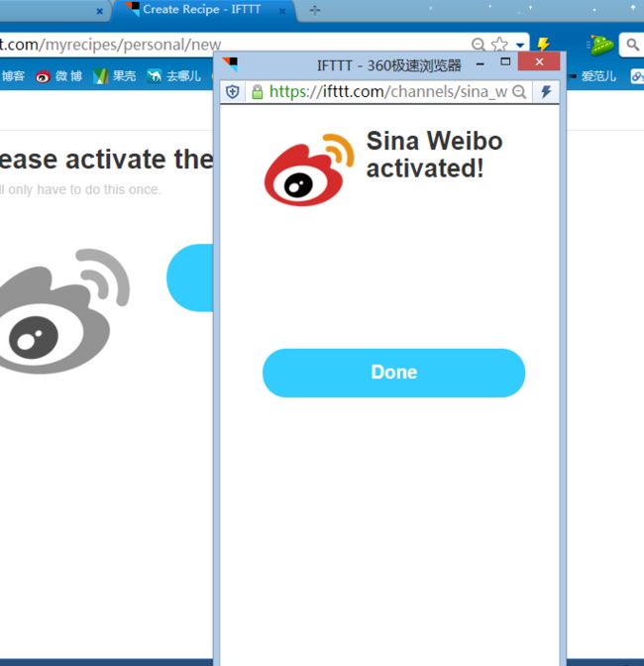Click the magnifier zoom icon in the popup
Screen dimensions: 644x666
click(x=519, y=92)
